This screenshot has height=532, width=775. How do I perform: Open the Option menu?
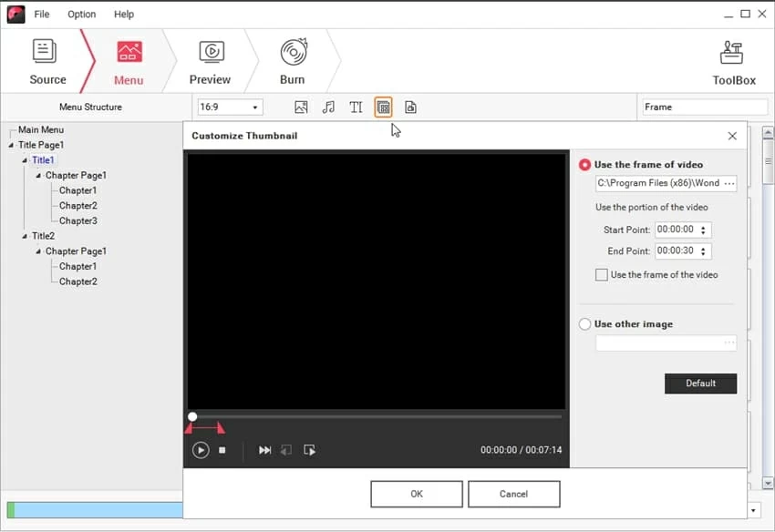click(x=81, y=15)
